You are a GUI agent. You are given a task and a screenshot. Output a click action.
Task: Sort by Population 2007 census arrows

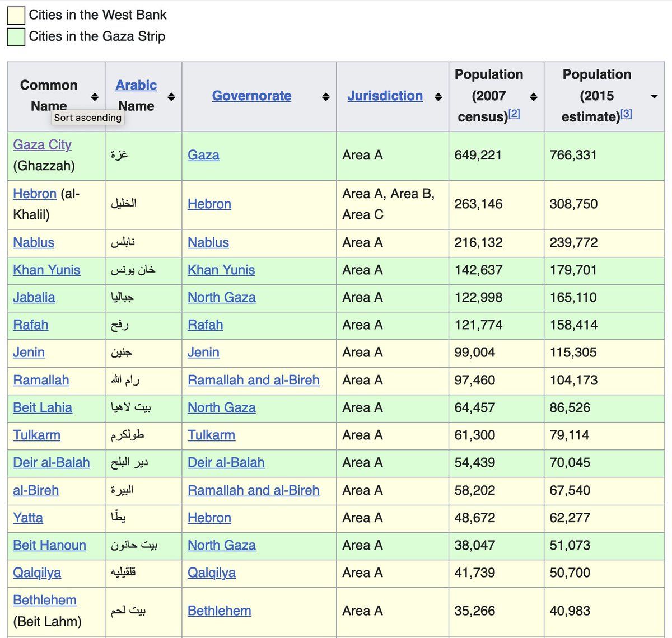(x=533, y=97)
